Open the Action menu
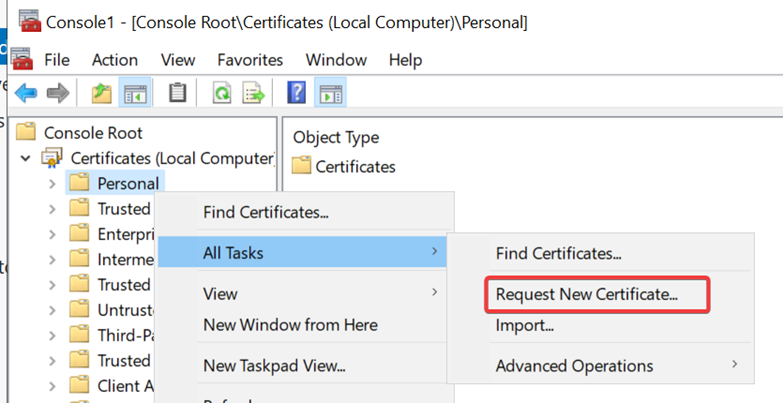The width and height of the screenshot is (783, 403). (x=115, y=60)
